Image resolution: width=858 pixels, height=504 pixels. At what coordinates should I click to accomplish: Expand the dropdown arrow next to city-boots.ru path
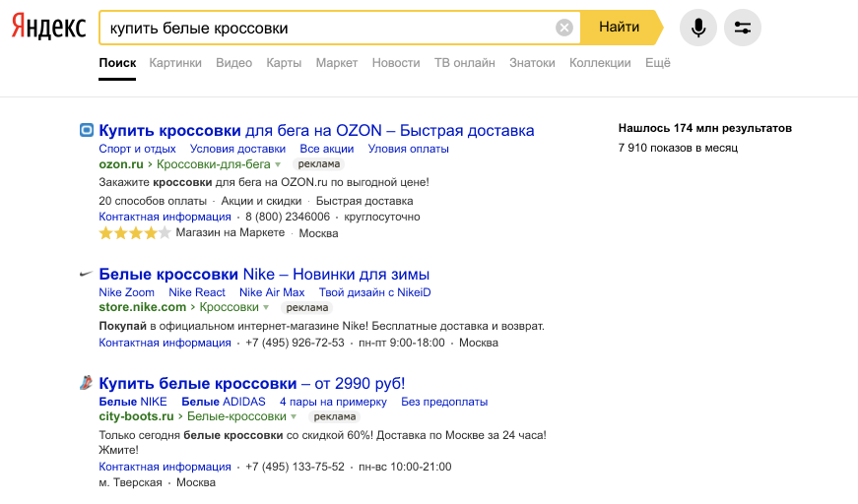[x=294, y=417]
